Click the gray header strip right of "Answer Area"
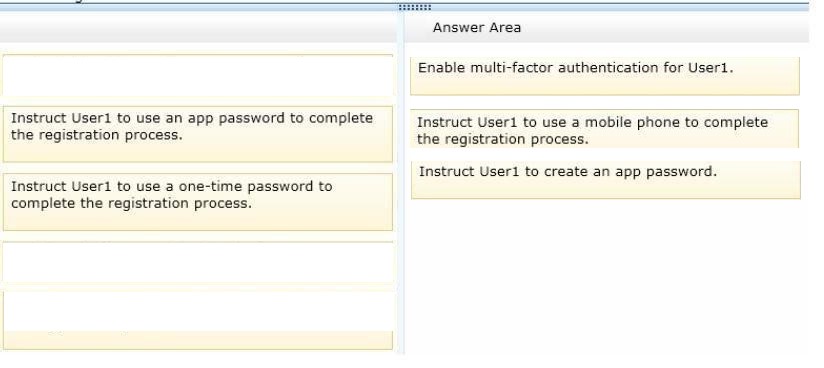 (665, 28)
